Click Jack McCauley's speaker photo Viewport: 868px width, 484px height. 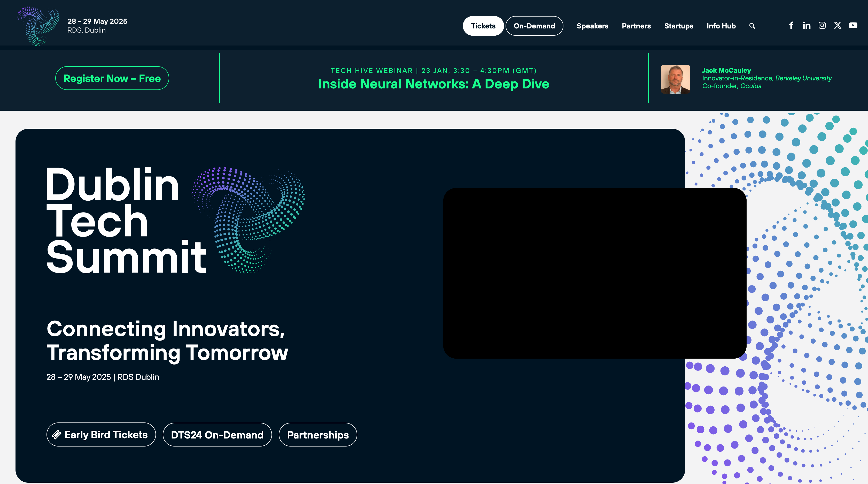coord(675,79)
